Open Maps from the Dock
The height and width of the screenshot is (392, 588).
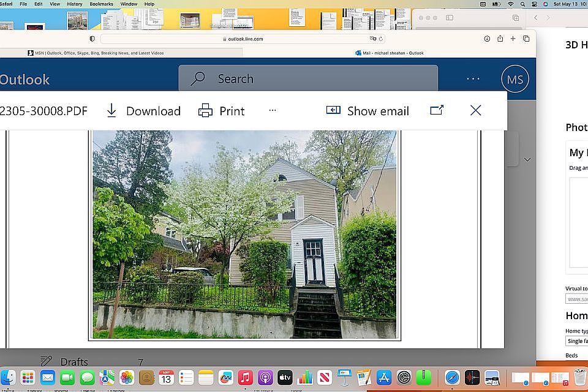click(x=107, y=377)
